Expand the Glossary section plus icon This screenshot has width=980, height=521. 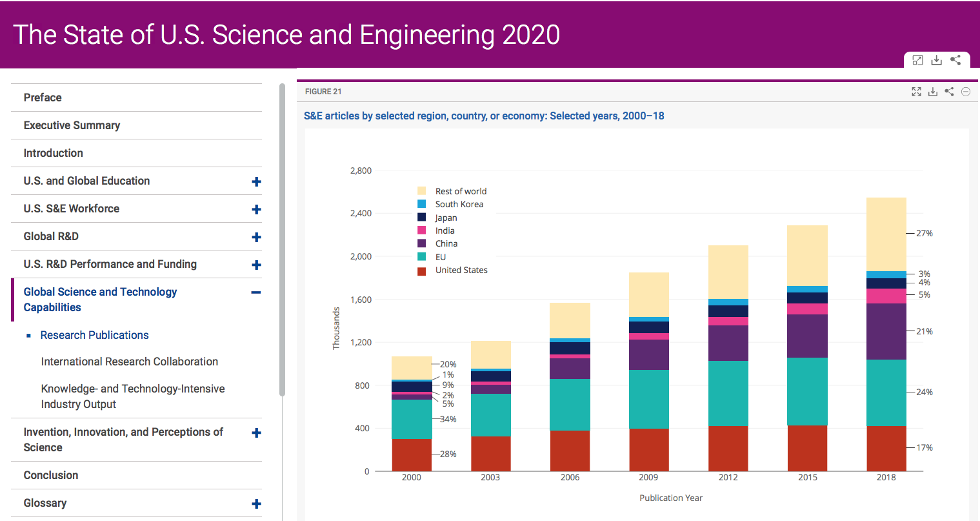[x=256, y=504]
